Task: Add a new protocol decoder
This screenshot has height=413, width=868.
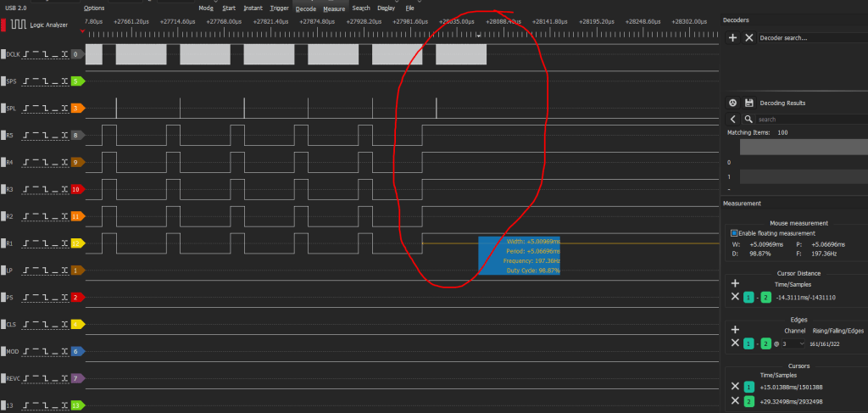Action: click(x=733, y=38)
